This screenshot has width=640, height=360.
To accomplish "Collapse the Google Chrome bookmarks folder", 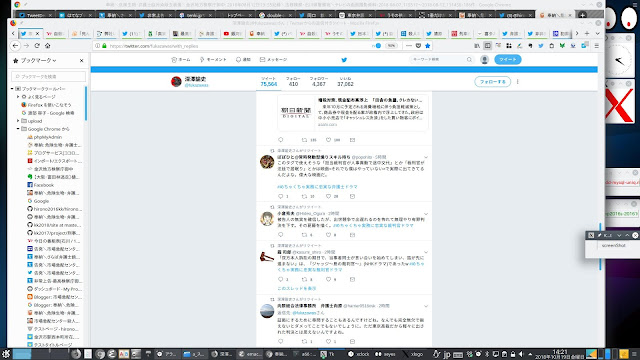I will click(18, 129).
